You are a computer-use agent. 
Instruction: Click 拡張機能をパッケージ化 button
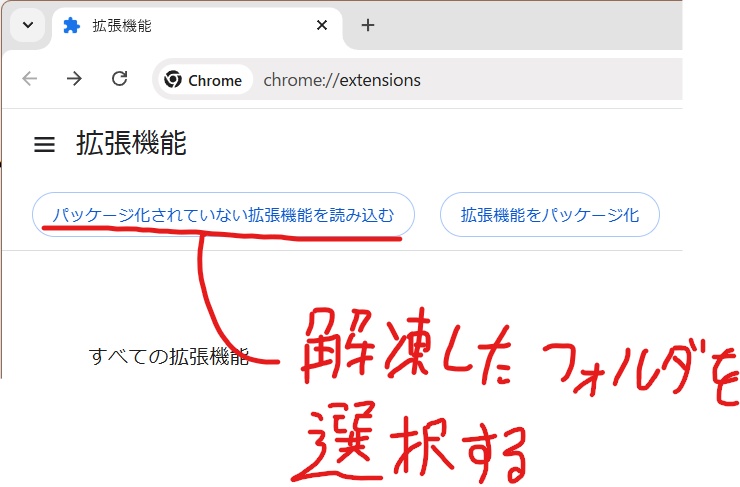(550, 215)
